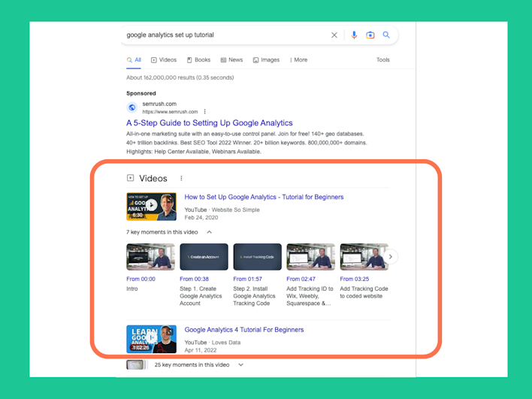The height and width of the screenshot is (399, 532).
Task: Jump to From 00:38 timestamp link
Action: (x=194, y=279)
